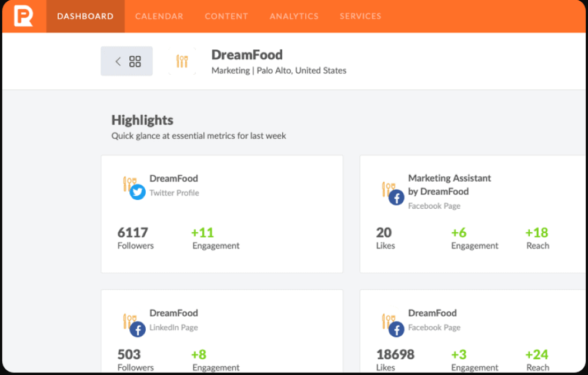Go to the Content tab
The height and width of the screenshot is (375, 588).
pos(226,16)
